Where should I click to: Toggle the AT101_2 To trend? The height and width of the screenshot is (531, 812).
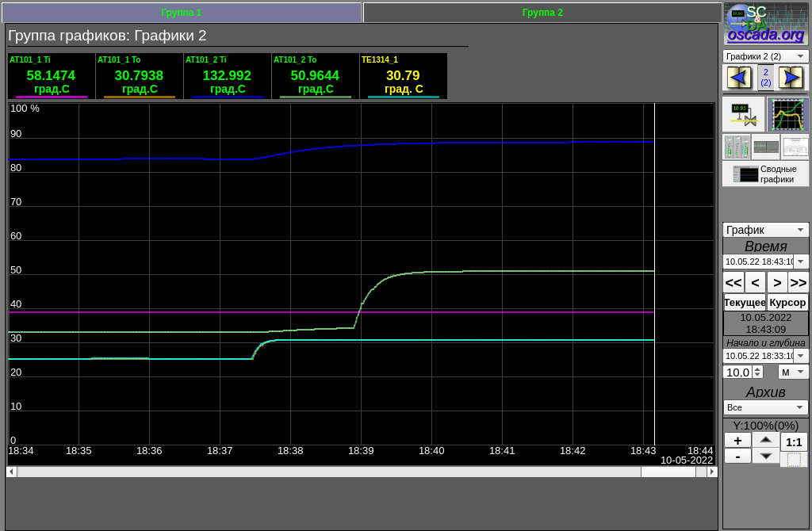point(315,76)
